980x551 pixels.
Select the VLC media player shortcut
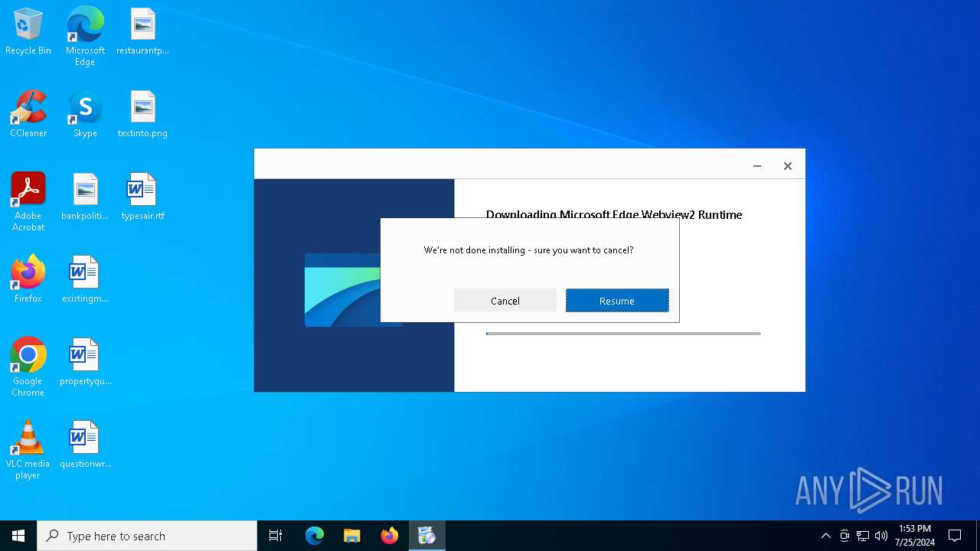point(28,449)
